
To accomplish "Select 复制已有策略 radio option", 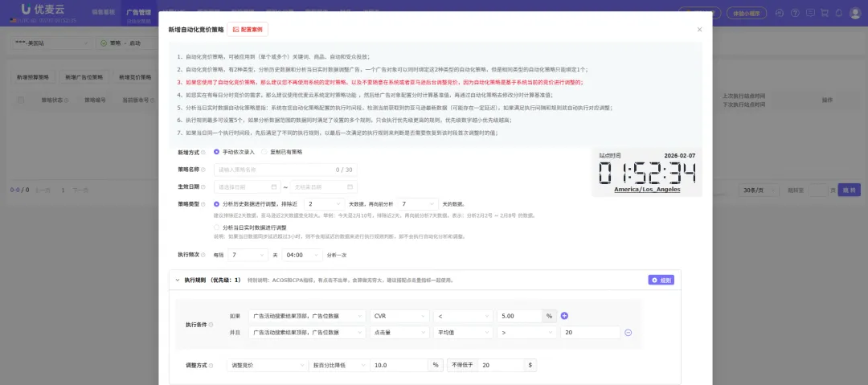I will coord(264,152).
